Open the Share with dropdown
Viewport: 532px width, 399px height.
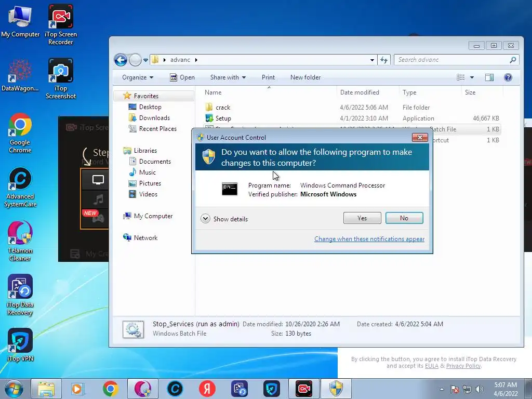[x=228, y=77]
